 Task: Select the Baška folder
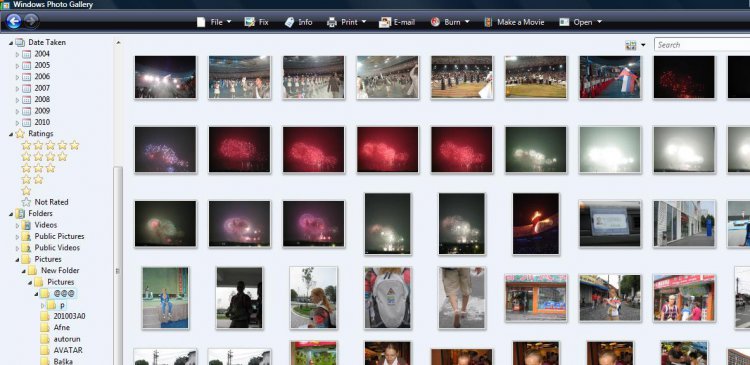[x=57, y=361]
